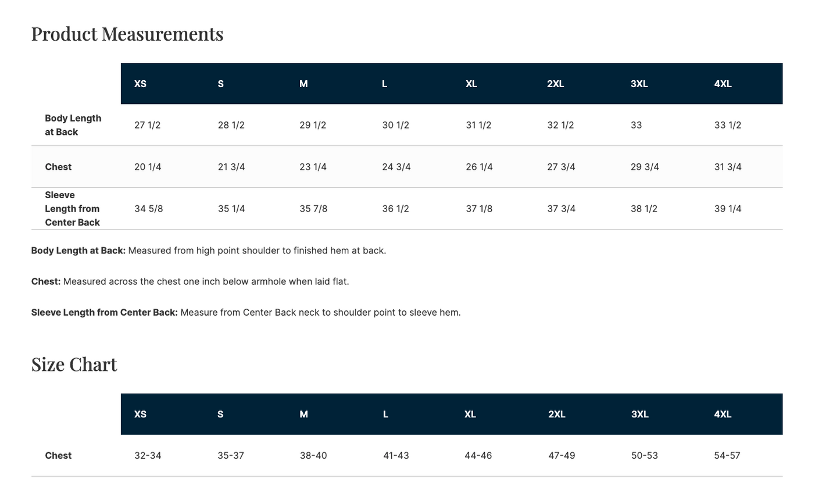Click the 'Chest:' bold definition label
This screenshot has width=840, height=504.
click(46, 281)
